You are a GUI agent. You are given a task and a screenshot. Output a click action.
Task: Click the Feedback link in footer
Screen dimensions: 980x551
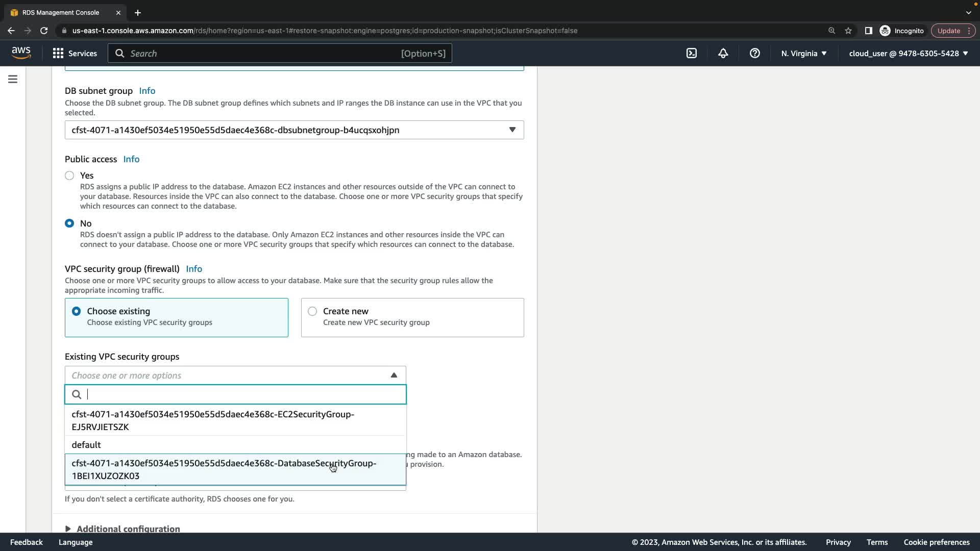tap(27, 542)
